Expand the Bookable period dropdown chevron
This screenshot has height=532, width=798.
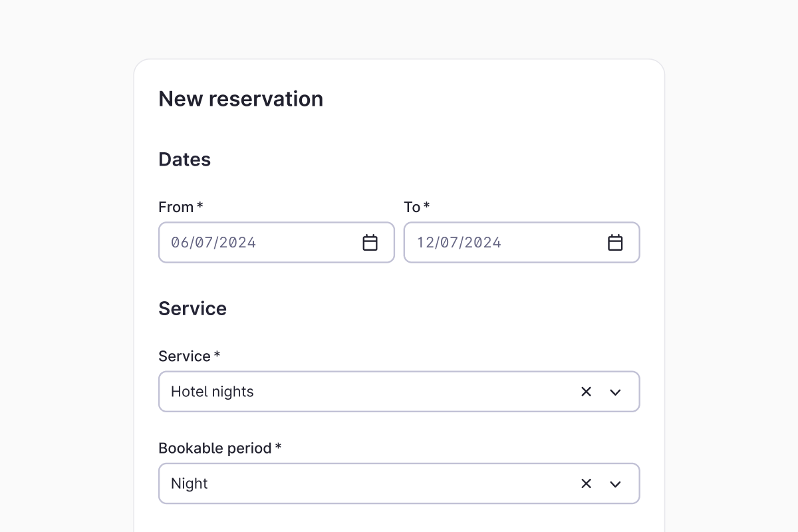(x=615, y=483)
